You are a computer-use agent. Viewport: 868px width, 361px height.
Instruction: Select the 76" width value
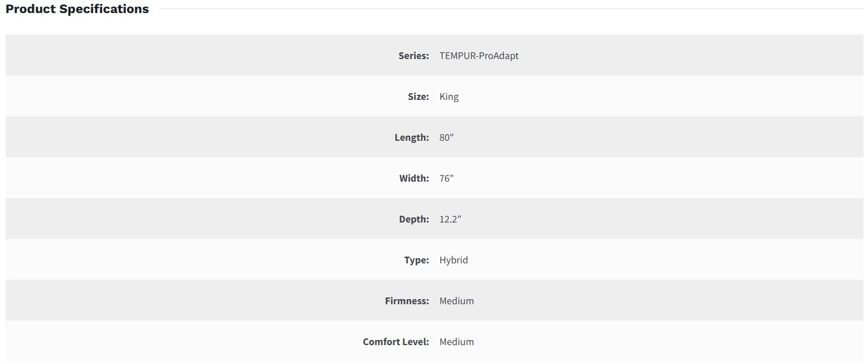(446, 178)
